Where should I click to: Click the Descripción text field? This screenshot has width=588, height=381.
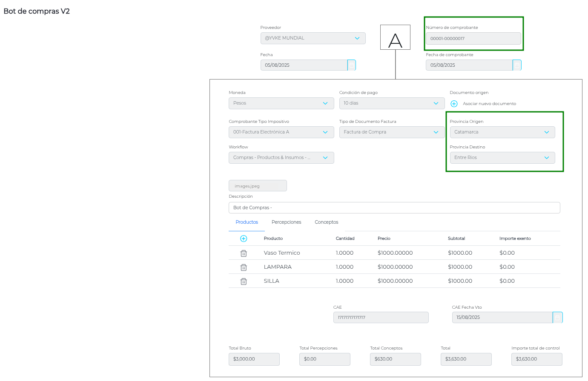tap(394, 208)
